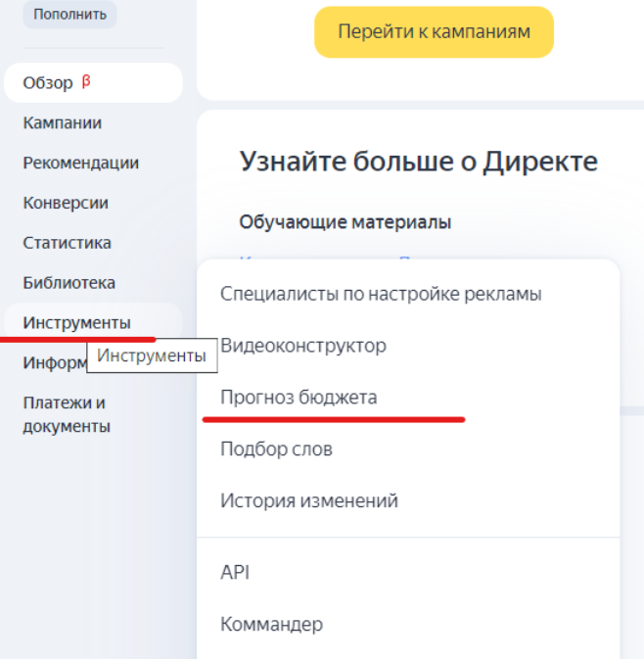Viewport: 644px width, 661px height.
Task: View История изменений from the submenu
Action: pos(309,501)
